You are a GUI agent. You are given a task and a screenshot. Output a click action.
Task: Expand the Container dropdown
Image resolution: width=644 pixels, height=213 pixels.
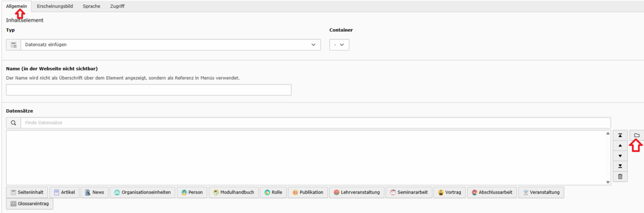pyautogui.click(x=339, y=45)
